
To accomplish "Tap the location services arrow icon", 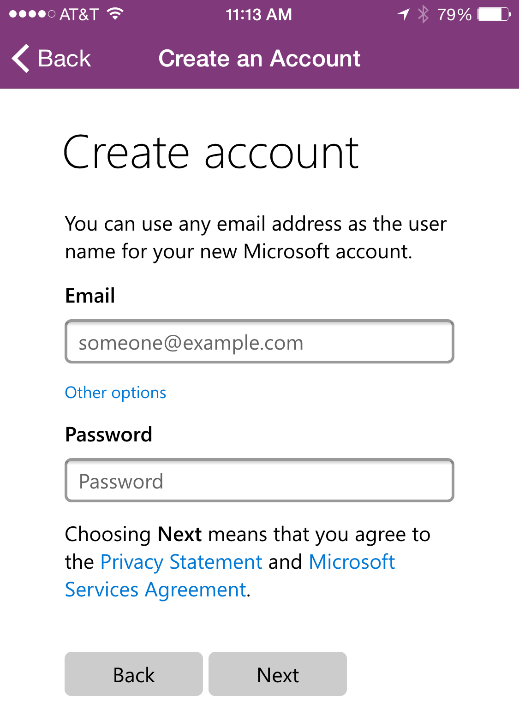I will [403, 14].
